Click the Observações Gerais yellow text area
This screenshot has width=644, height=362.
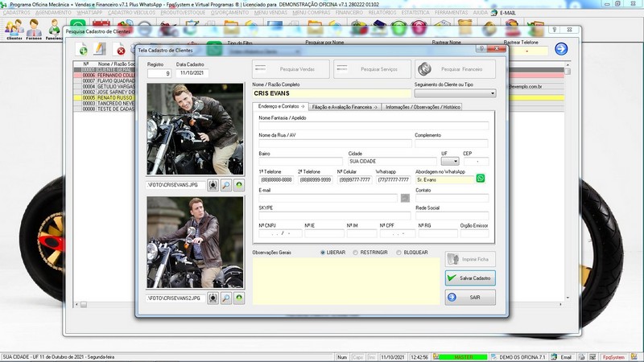pyautogui.click(x=345, y=282)
